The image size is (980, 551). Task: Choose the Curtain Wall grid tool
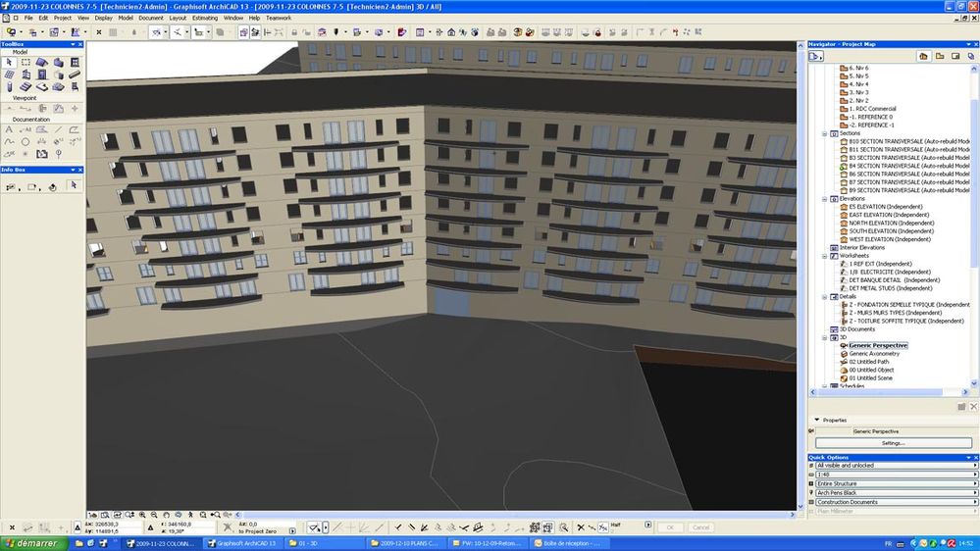tap(10, 75)
